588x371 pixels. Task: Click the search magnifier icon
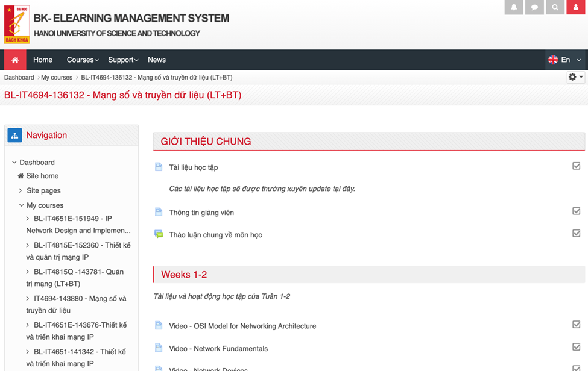(555, 7)
